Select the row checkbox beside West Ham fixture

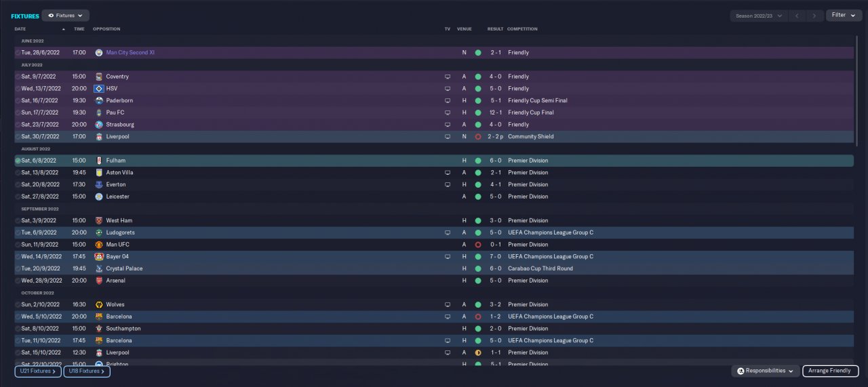[x=18, y=221]
